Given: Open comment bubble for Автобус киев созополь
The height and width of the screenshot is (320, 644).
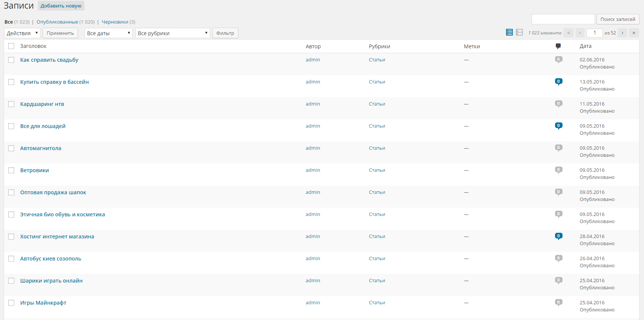Looking at the screenshot, I should pos(558,258).
